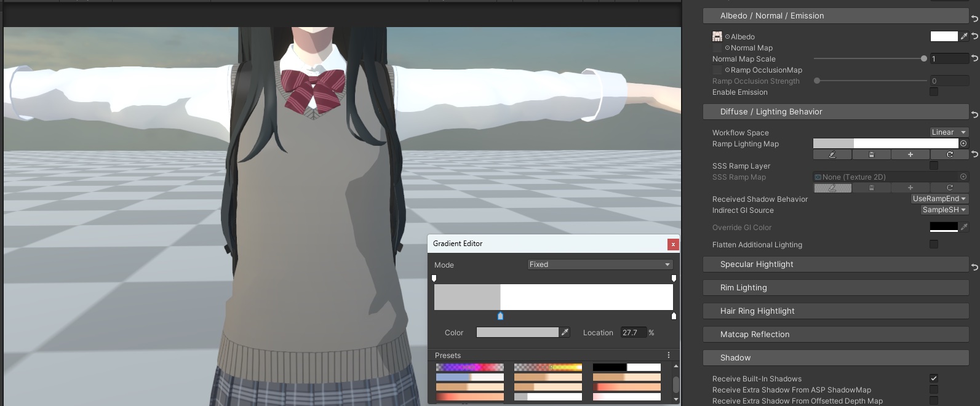The width and height of the screenshot is (980, 406).
Task: Open the Presets three-dot options menu
Action: point(669,355)
